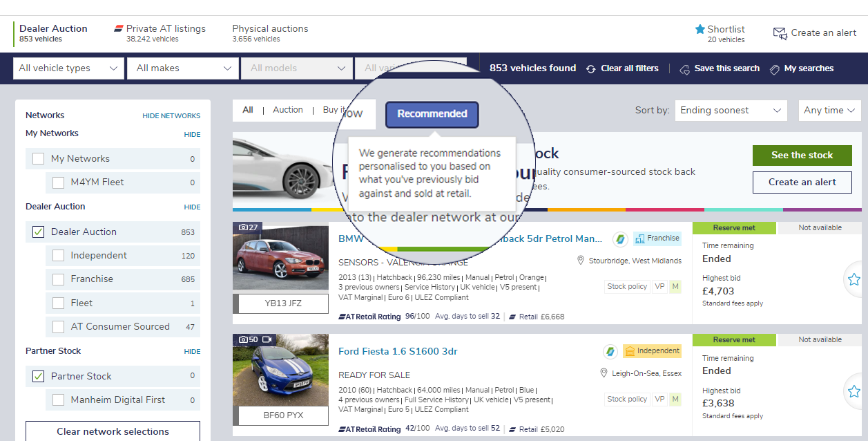
Task: Click the Independent seller badge on Ford Fiesta
Action: point(652,351)
